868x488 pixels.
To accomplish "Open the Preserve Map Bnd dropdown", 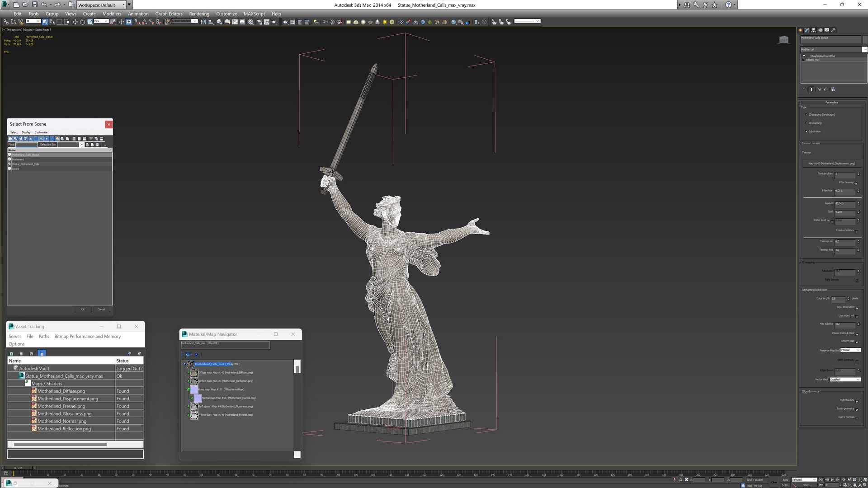I will pyautogui.click(x=850, y=350).
